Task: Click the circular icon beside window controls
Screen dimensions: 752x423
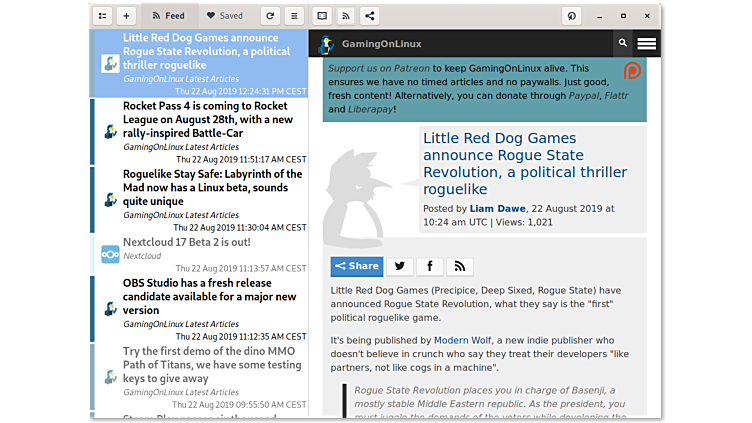Action: point(572,16)
